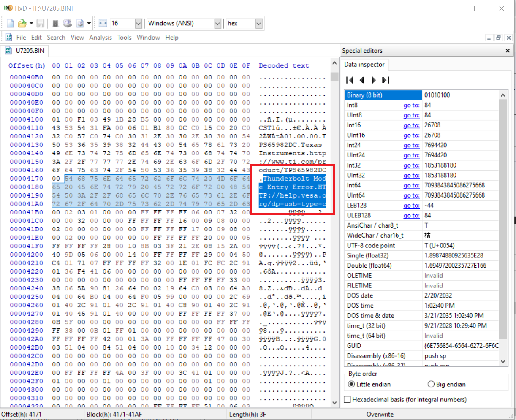This screenshot has width=516, height=420.
Task: Close the Special editors panel
Action: (x=508, y=51)
